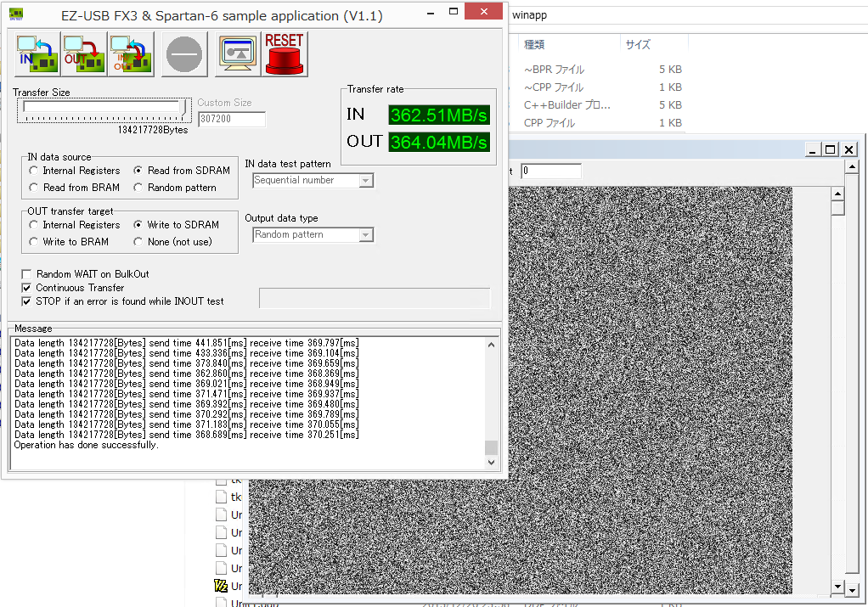
Task: Select Write to BRAM transfer target
Action: pyautogui.click(x=34, y=242)
